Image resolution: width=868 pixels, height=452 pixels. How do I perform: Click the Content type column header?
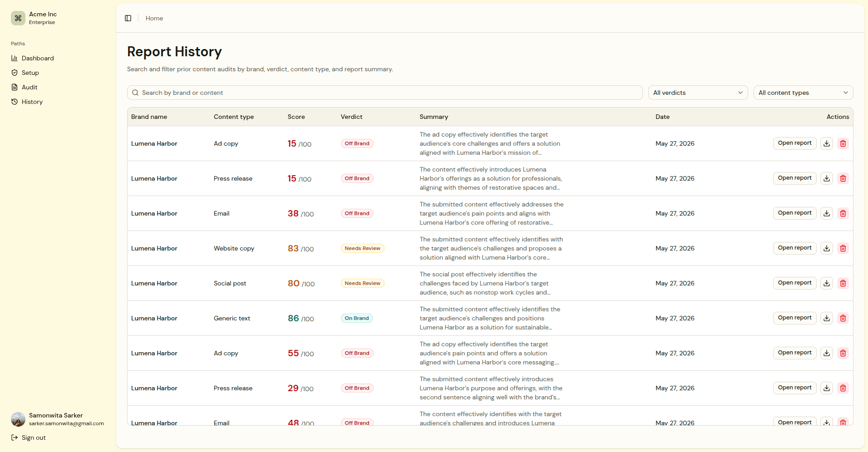(234, 117)
